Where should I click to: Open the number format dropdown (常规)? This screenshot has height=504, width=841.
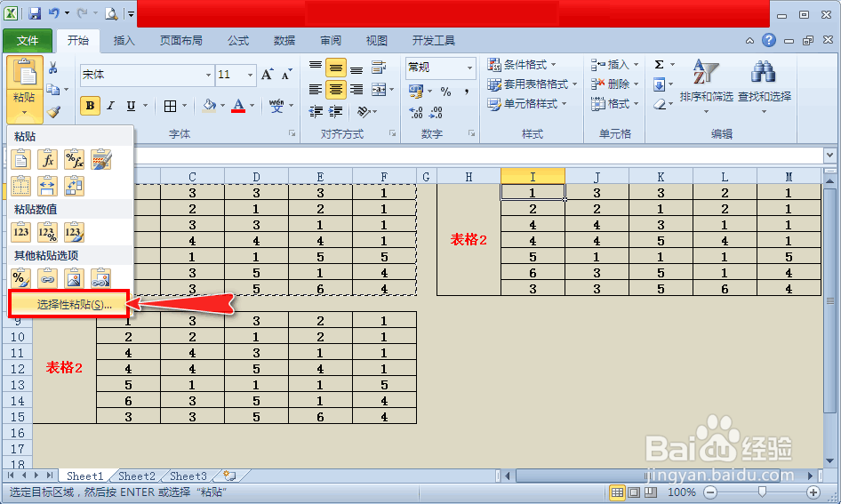tap(470, 68)
